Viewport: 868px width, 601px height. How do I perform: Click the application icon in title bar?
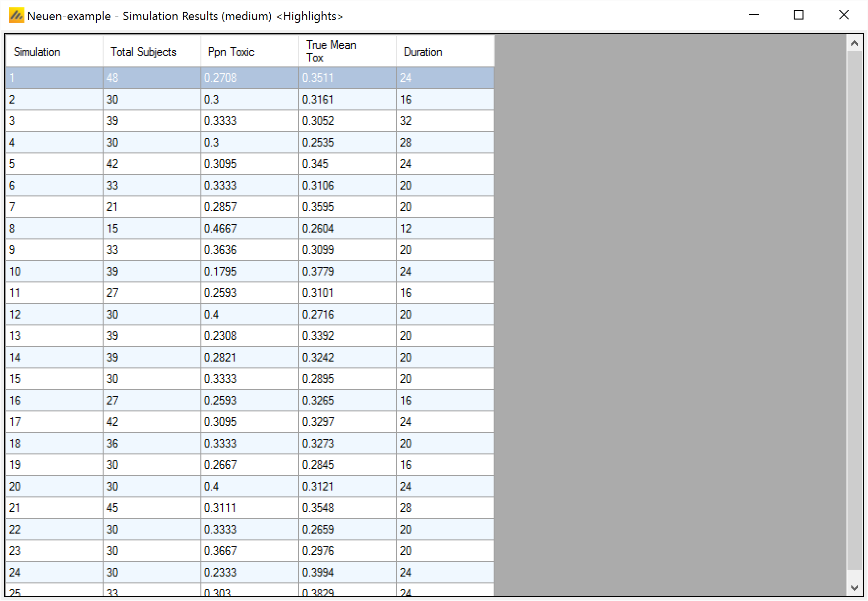point(16,16)
